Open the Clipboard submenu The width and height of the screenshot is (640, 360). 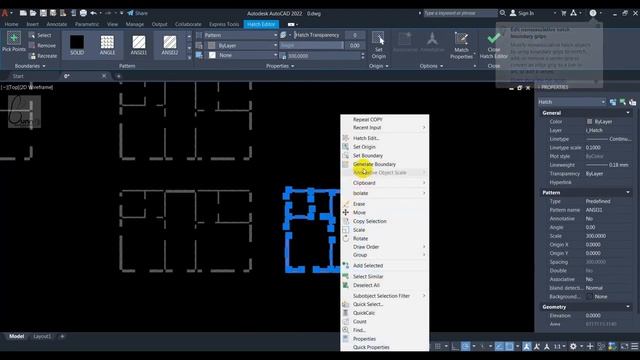click(x=384, y=183)
